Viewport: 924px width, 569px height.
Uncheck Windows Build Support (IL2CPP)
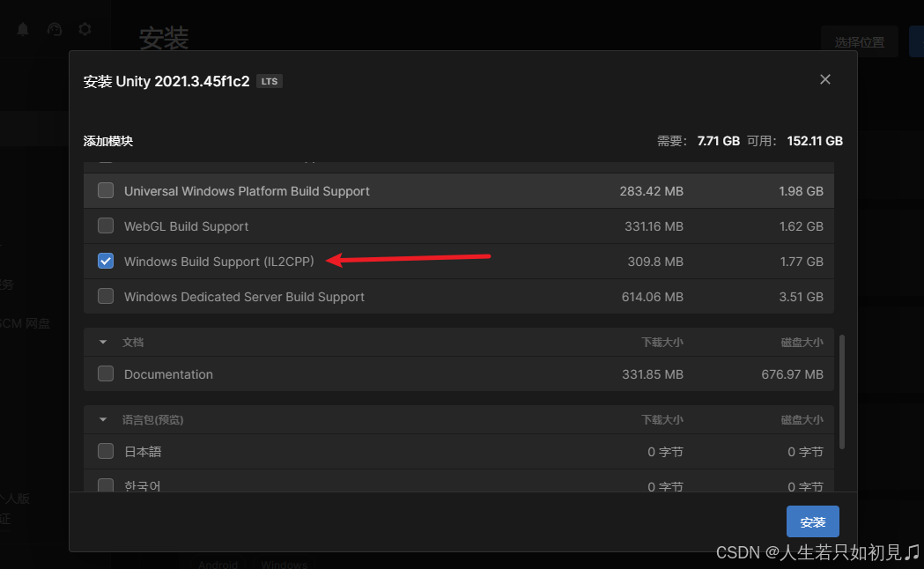pos(106,261)
